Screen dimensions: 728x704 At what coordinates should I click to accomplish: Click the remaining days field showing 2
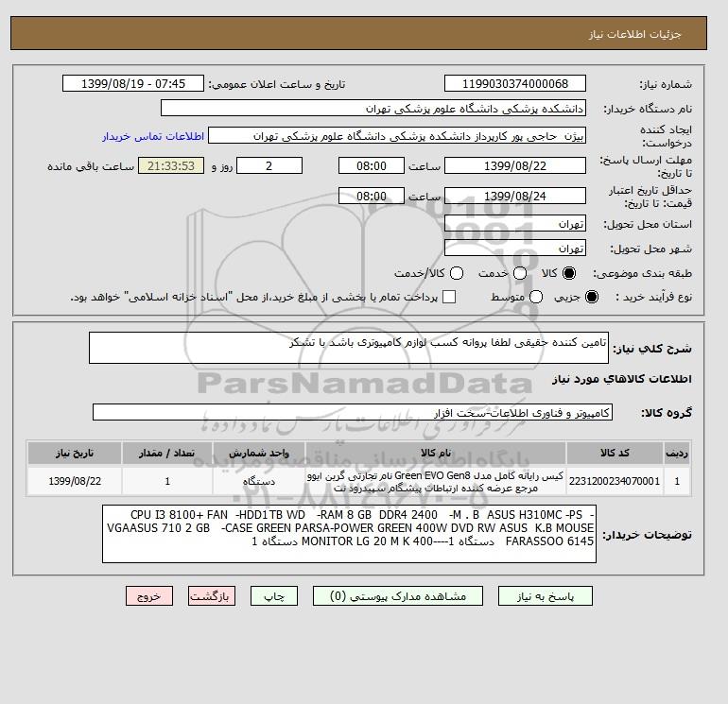(x=269, y=165)
